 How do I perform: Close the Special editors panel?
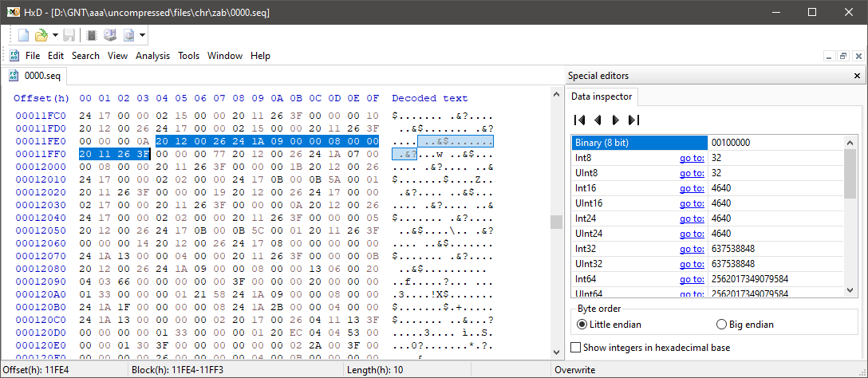click(857, 76)
